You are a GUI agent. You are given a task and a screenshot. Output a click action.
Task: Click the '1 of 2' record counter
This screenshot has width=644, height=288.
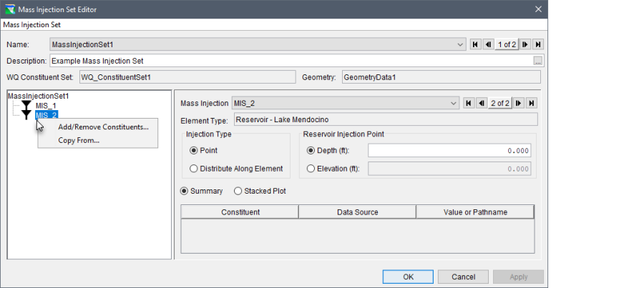coord(507,44)
